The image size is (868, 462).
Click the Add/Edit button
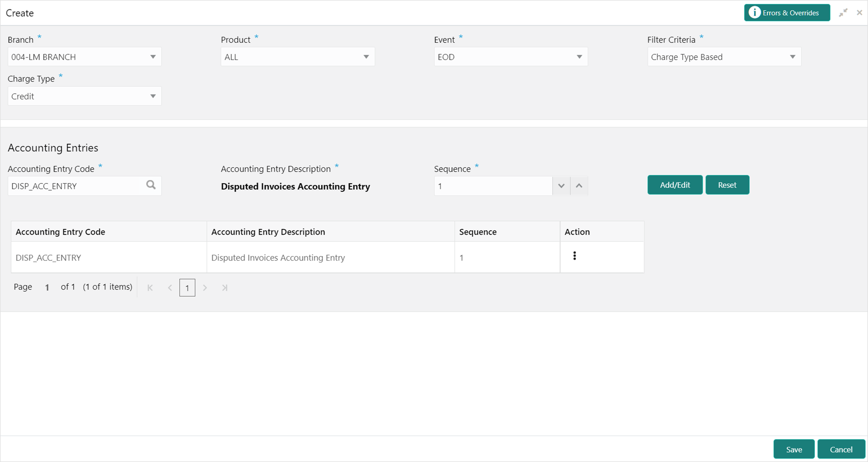675,185
